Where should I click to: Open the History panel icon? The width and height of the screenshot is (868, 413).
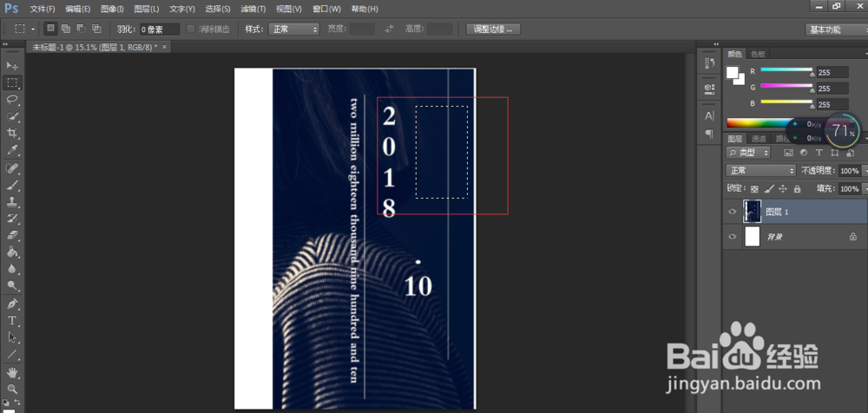[709, 63]
